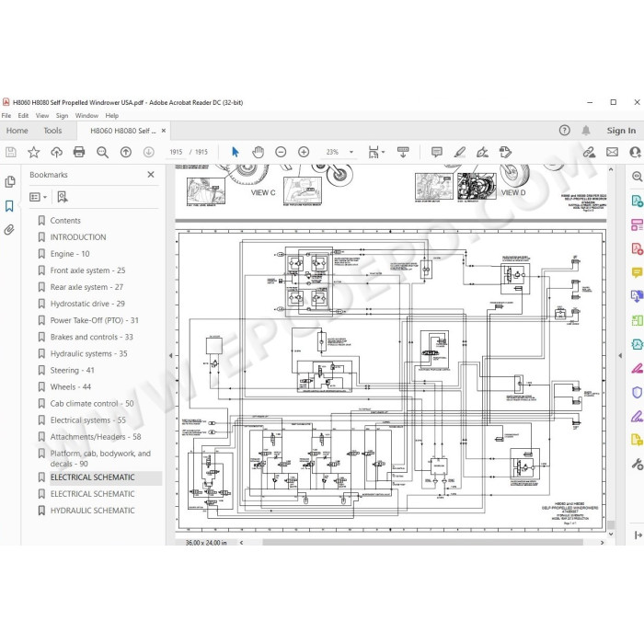
Task: Open Help question mark icon
Action: coord(564,131)
